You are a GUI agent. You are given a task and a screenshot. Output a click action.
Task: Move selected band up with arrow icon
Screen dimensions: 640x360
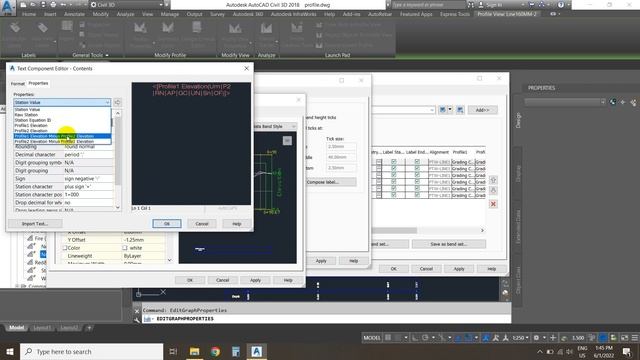(x=493, y=180)
